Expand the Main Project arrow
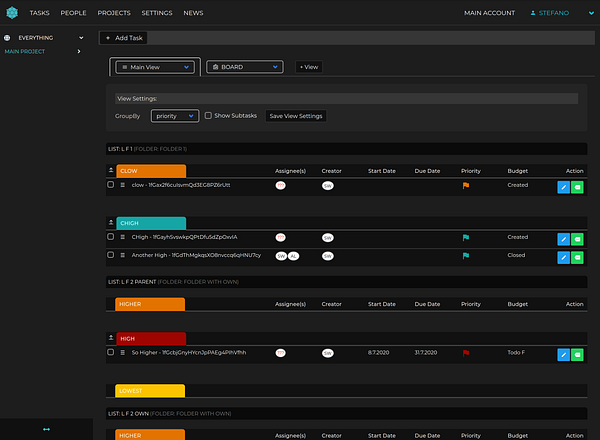Viewport: 600px width, 440px height. point(79,51)
